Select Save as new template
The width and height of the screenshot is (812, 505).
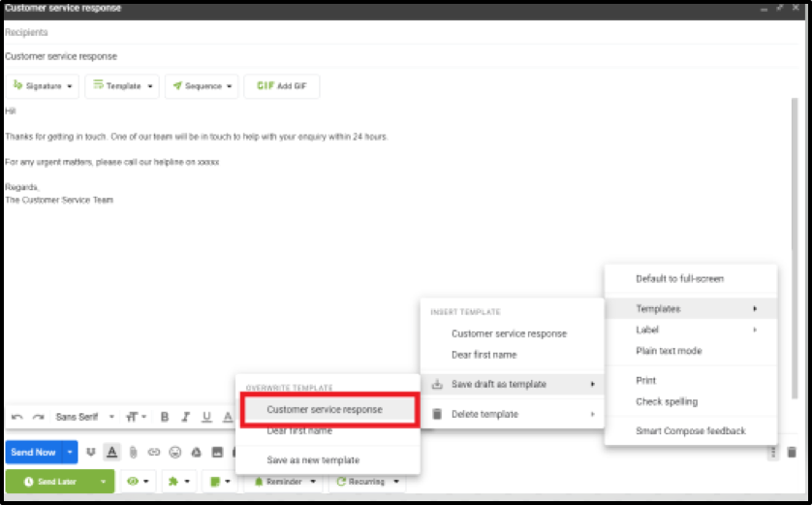click(313, 459)
